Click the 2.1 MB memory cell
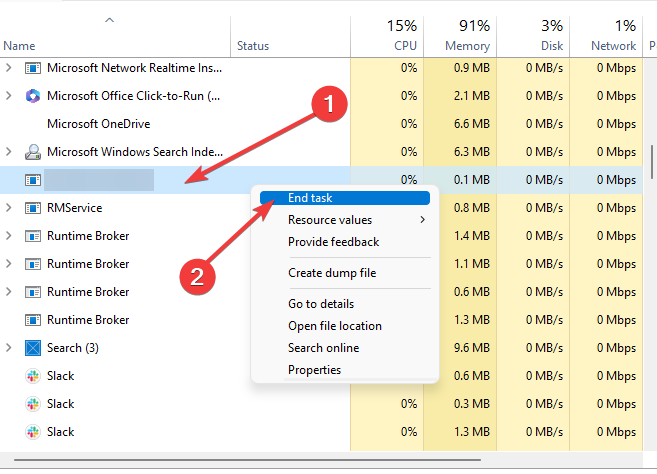The image size is (657, 474). point(460,96)
